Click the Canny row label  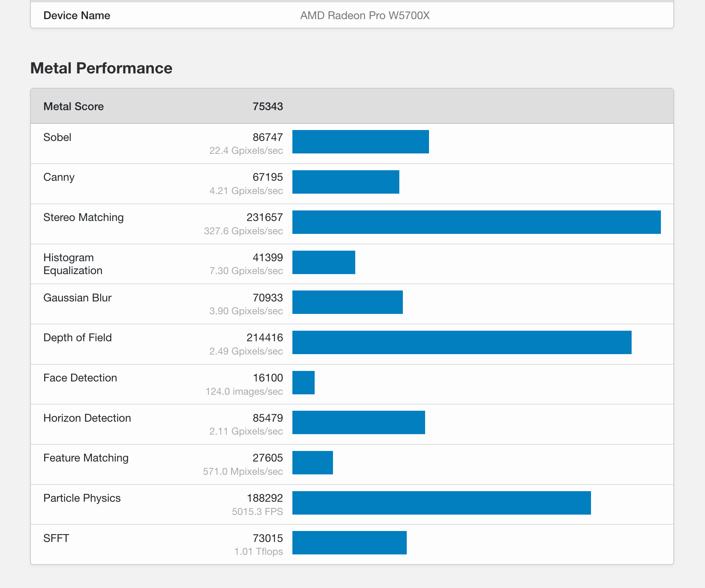[59, 177]
